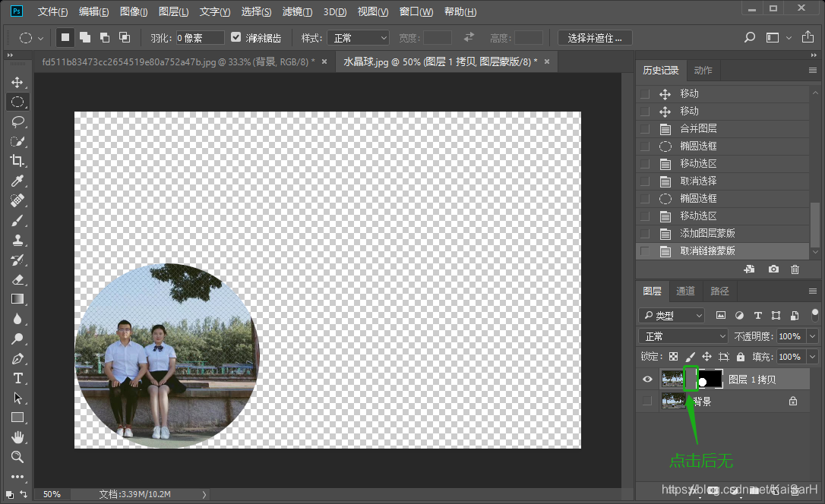
Task: Select the Healing Brush tool
Action: pyautogui.click(x=17, y=200)
